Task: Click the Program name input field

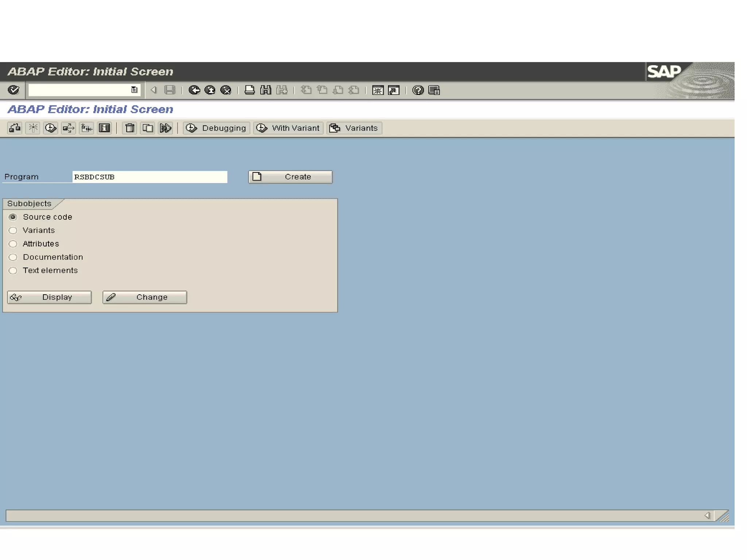Action: [150, 177]
